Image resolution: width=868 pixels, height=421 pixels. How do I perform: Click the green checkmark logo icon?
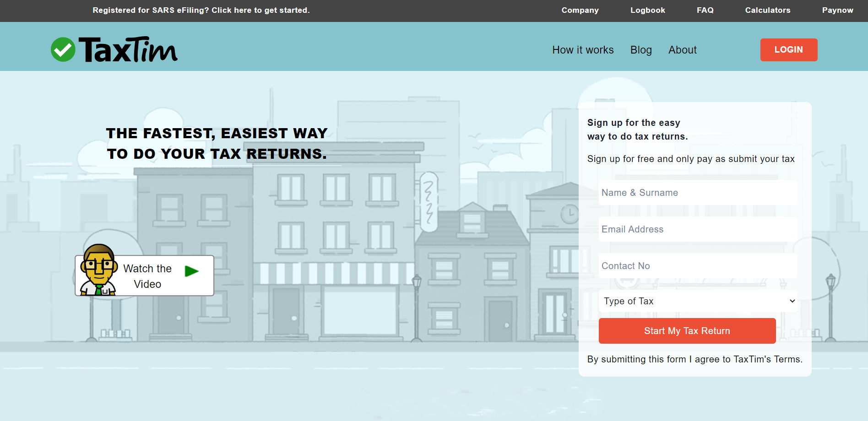pyautogui.click(x=63, y=49)
